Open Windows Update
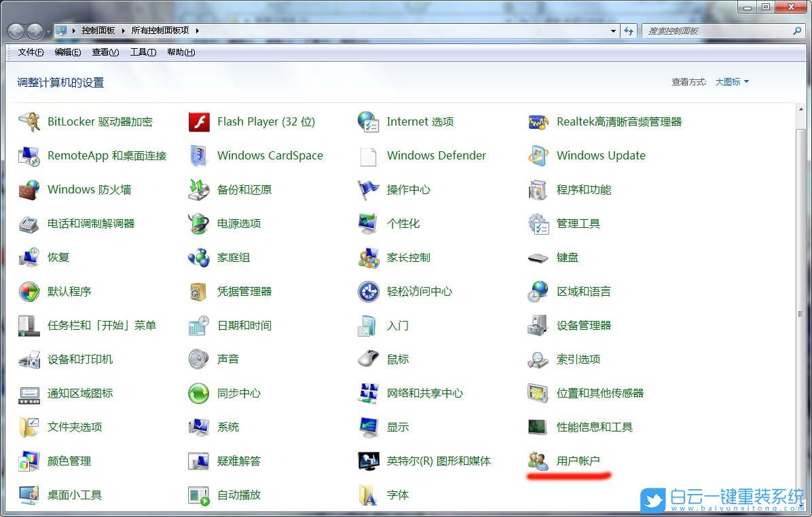 pyautogui.click(x=601, y=155)
